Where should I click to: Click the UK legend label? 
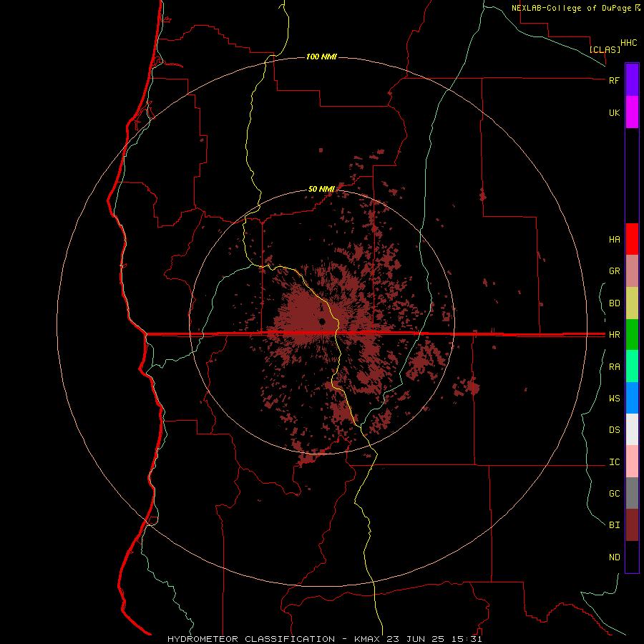[x=614, y=112]
